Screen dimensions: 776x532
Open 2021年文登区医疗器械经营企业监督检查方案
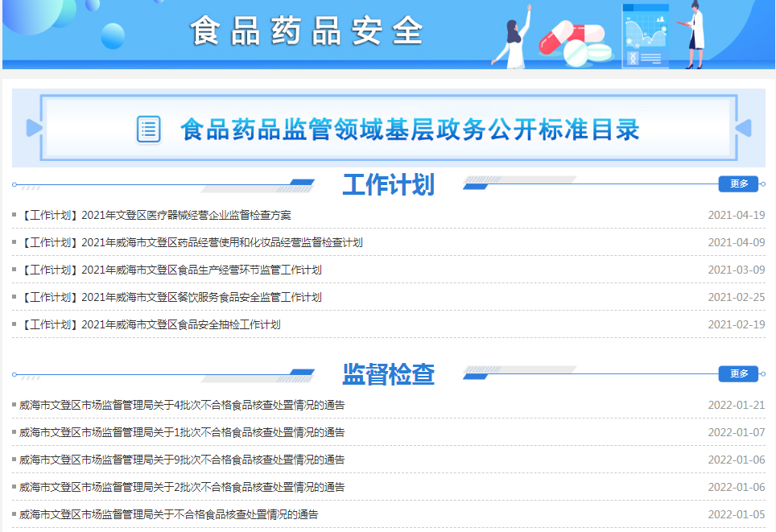point(155,215)
